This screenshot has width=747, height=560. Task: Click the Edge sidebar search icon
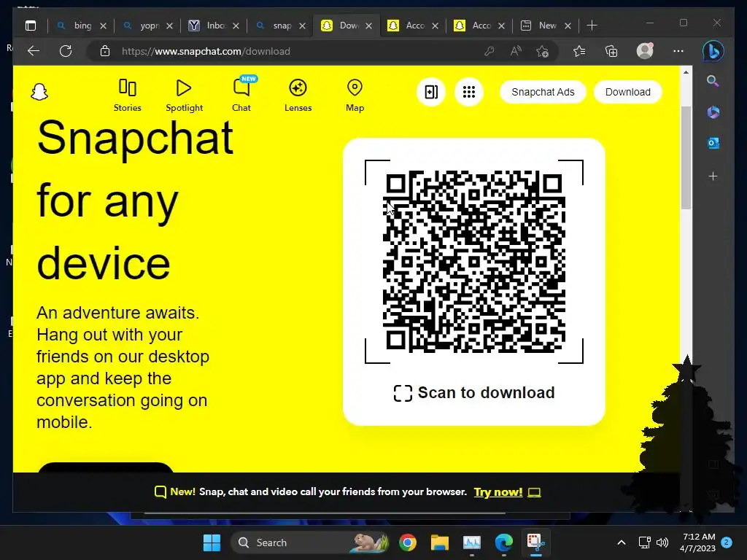[x=713, y=81]
